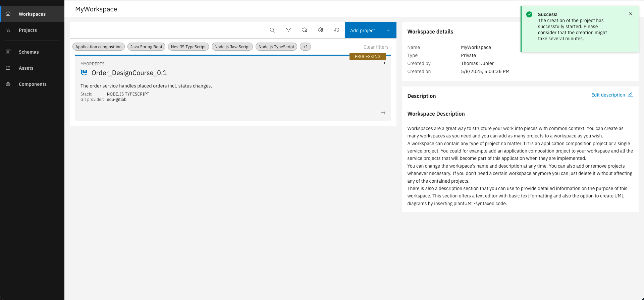
Task: Open Workspaces in the sidebar
Action: [x=32, y=14]
